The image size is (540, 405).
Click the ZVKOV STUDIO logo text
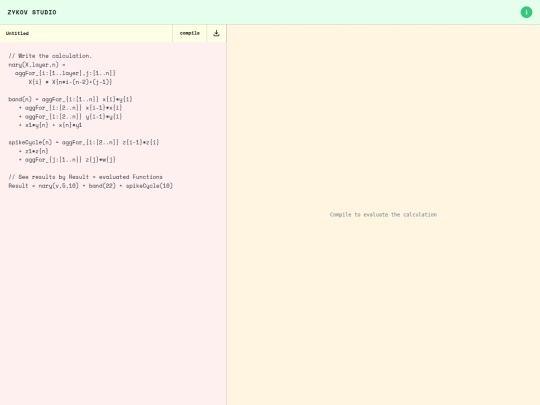(x=32, y=12)
